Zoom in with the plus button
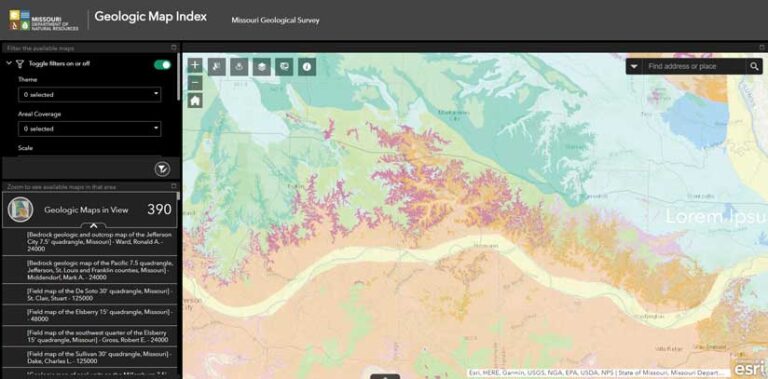Image resolution: width=768 pixels, height=379 pixels. 195,65
